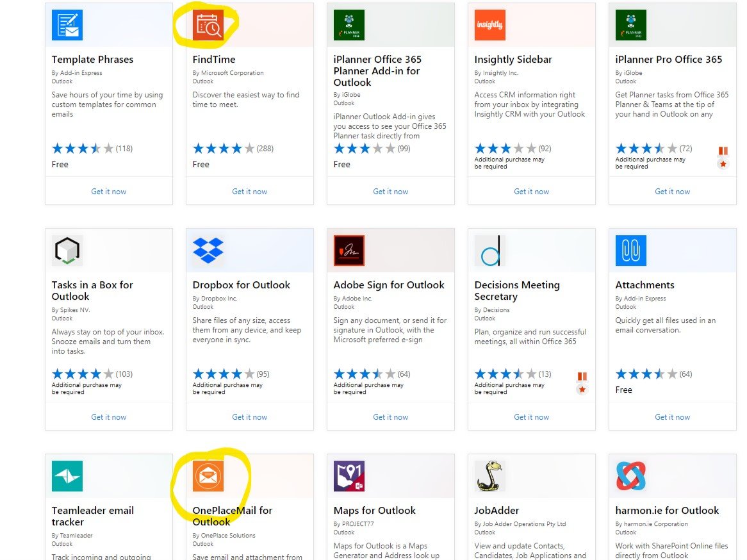Click the iPlanner Pro Office 365 title
This screenshot has height=560, width=747.
pyautogui.click(x=669, y=60)
